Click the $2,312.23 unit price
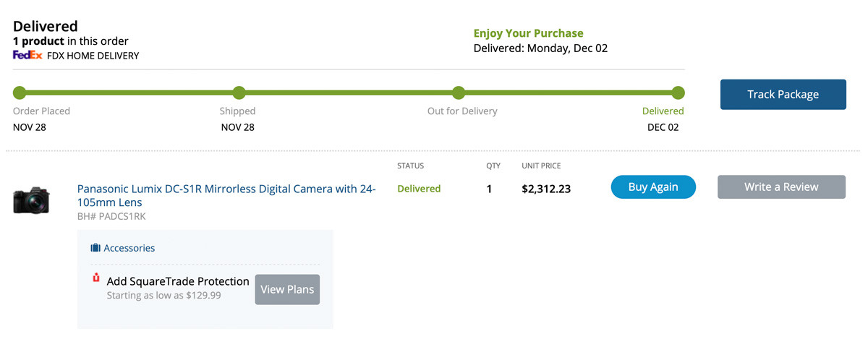868x347 pixels. point(546,189)
